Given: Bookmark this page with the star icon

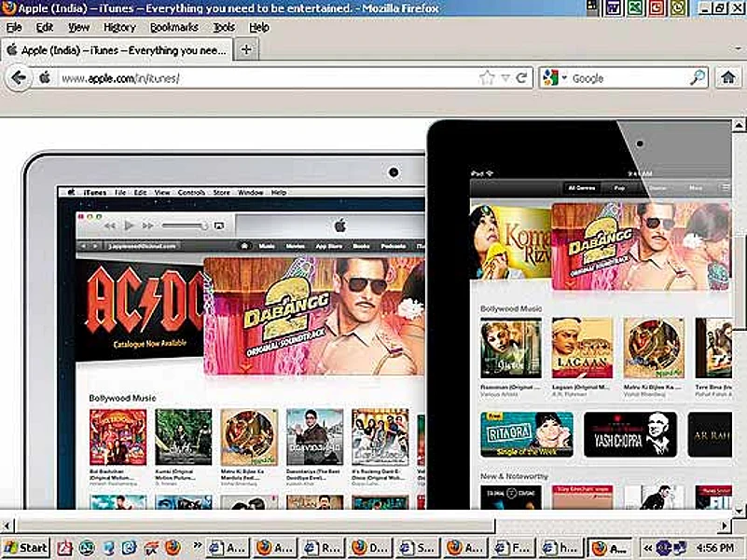Looking at the screenshot, I should (x=486, y=78).
